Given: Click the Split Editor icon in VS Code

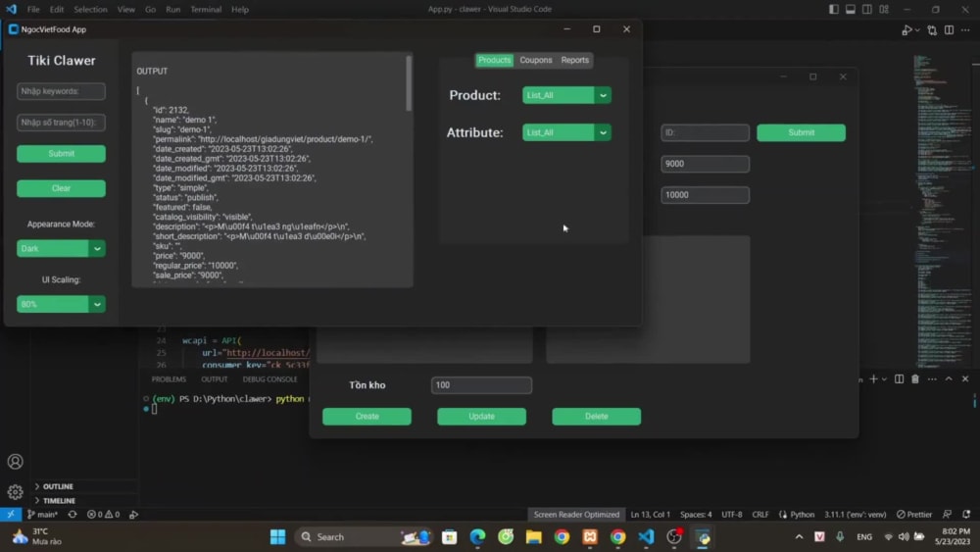Looking at the screenshot, I should pyautogui.click(x=949, y=30).
